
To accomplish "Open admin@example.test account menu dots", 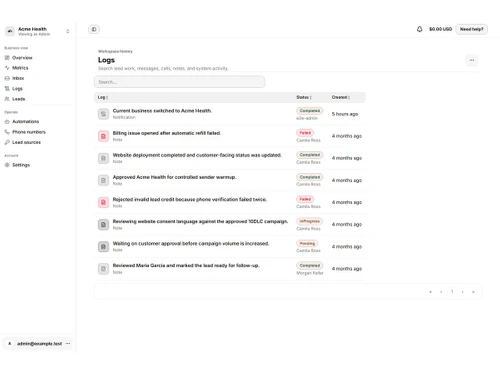I will 68,344.
